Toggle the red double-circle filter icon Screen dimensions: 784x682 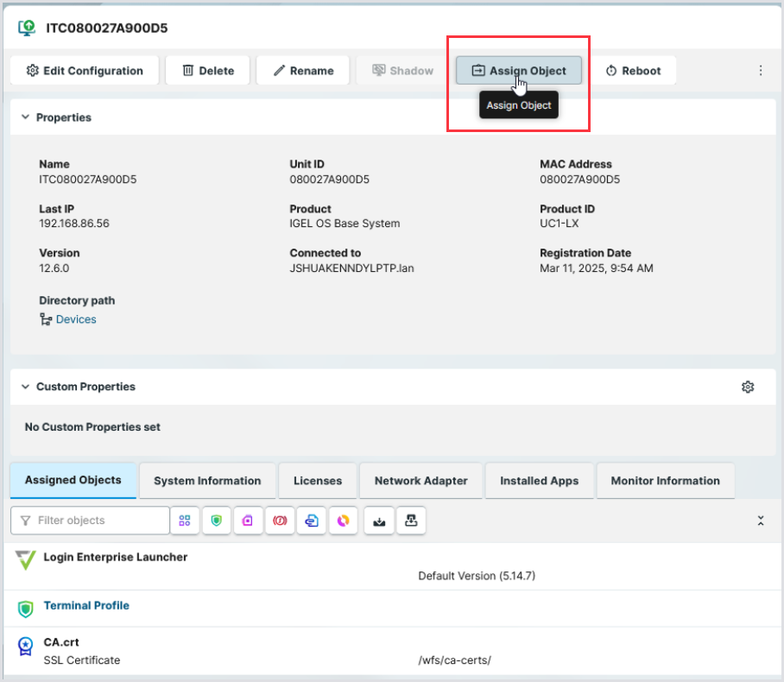280,521
